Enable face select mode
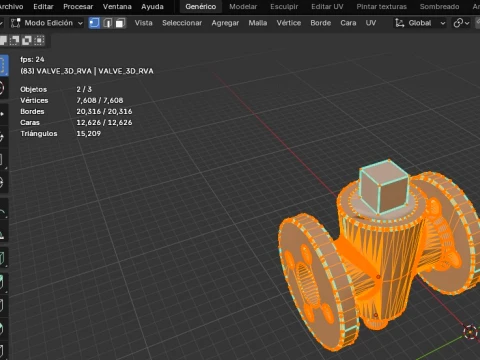 click(120, 23)
